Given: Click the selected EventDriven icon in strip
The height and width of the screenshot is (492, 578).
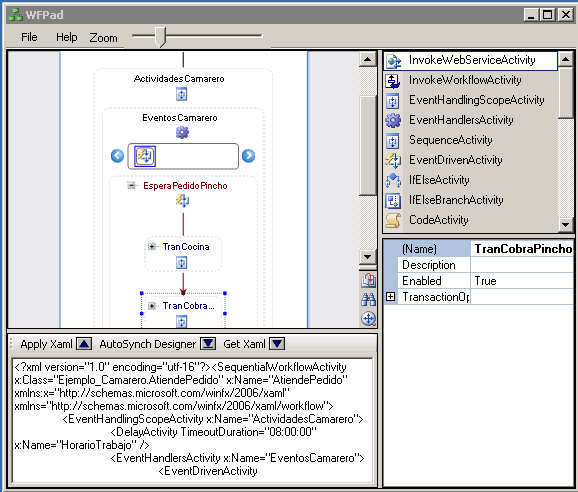Looking at the screenshot, I should tap(145, 156).
